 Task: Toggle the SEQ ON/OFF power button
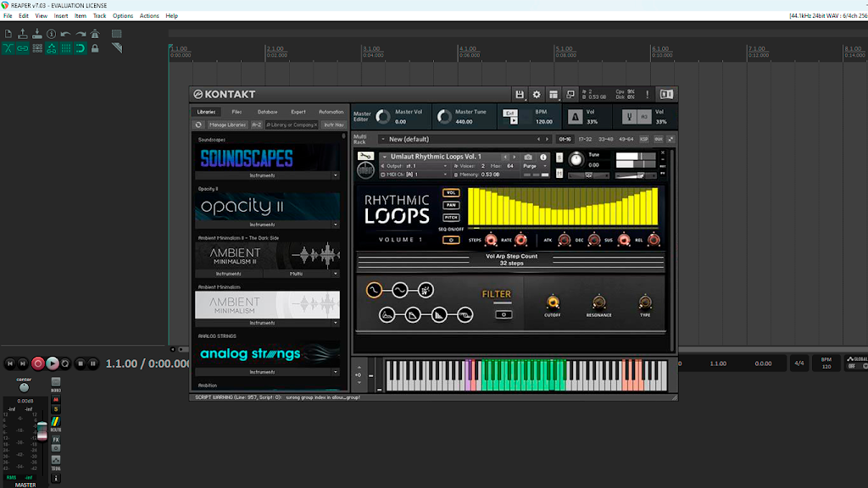[451, 240]
